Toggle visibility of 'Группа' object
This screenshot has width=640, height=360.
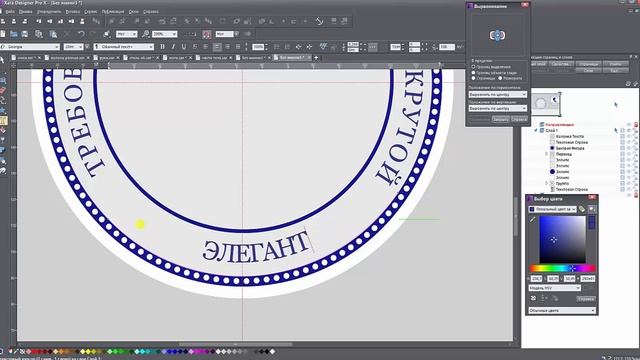[x=629, y=184]
